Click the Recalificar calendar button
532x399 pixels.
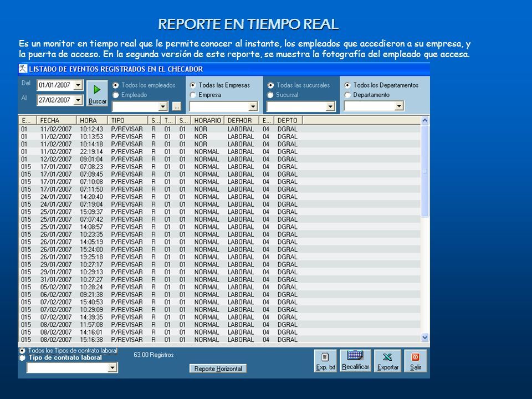[355, 361]
